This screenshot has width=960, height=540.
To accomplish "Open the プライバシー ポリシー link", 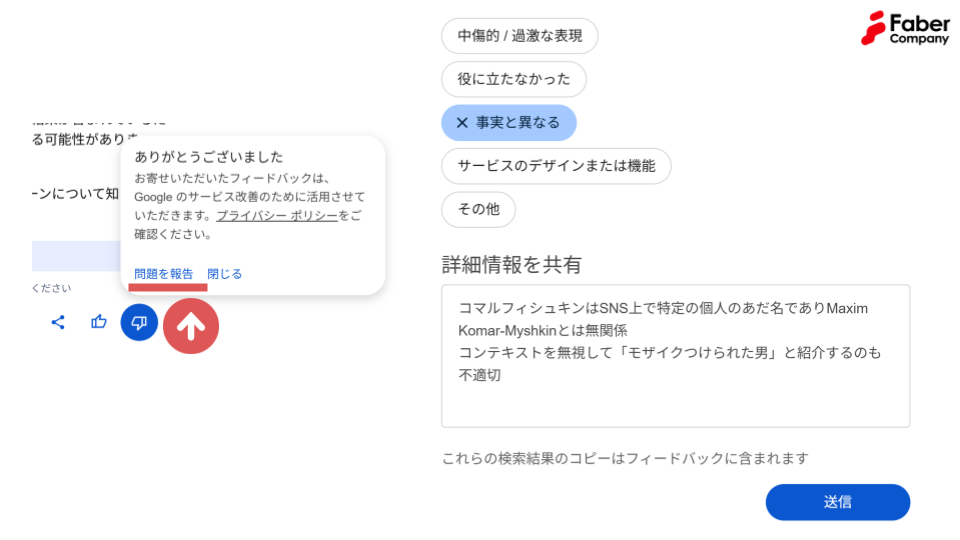I will [277, 216].
